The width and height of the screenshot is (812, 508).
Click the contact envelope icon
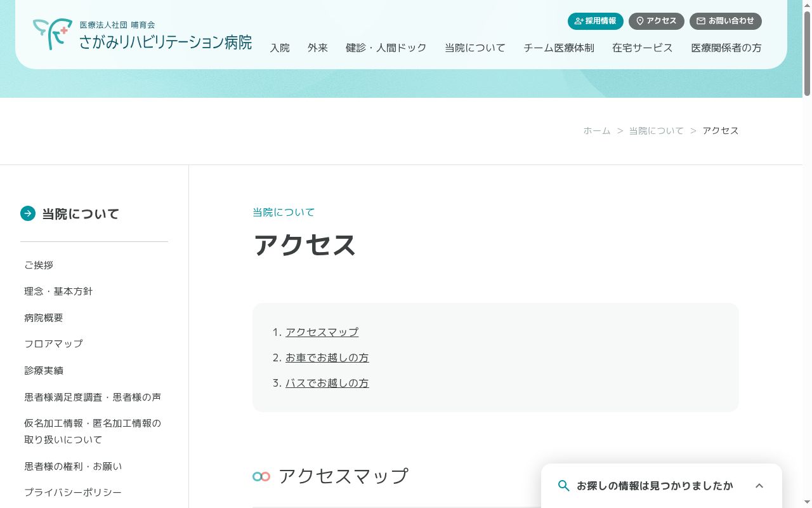(701, 21)
